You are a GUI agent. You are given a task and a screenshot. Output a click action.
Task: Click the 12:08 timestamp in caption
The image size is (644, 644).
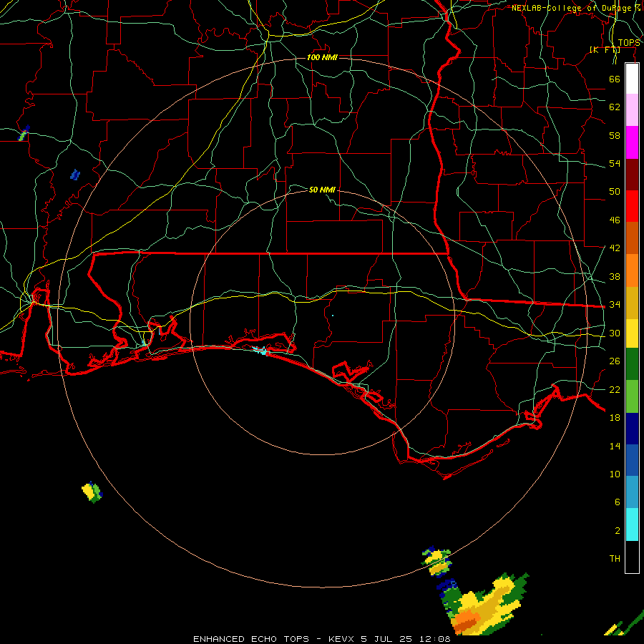tap(434, 639)
